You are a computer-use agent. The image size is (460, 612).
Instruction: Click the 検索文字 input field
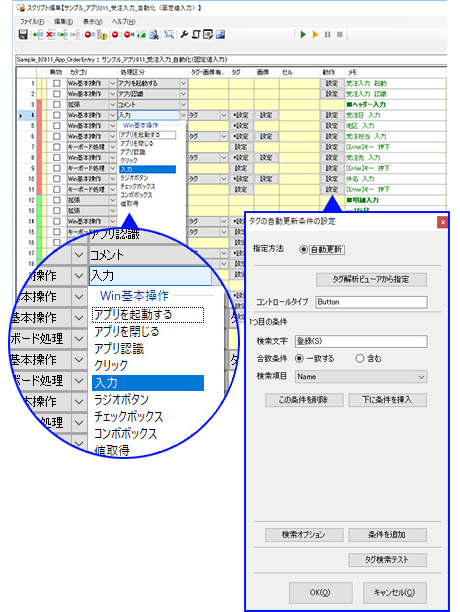[361, 341]
